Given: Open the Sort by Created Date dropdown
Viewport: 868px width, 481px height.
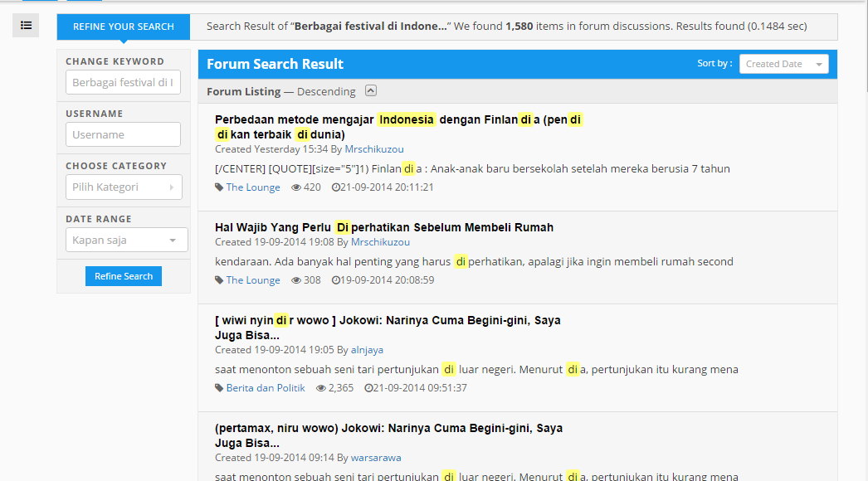Looking at the screenshot, I should click(x=784, y=64).
